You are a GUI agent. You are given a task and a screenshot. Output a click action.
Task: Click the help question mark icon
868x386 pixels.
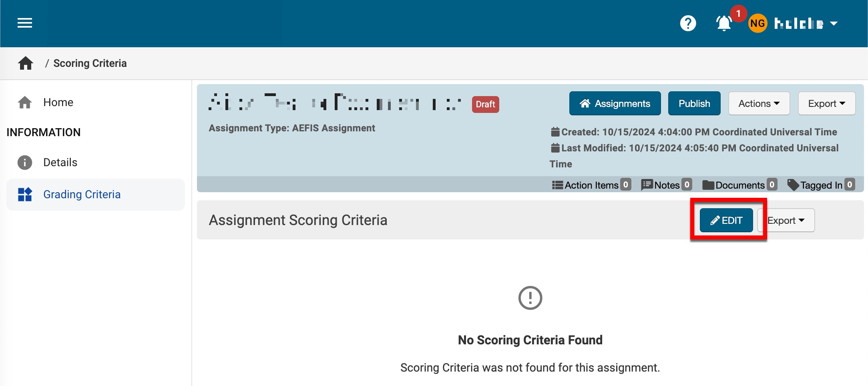(x=688, y=23)
